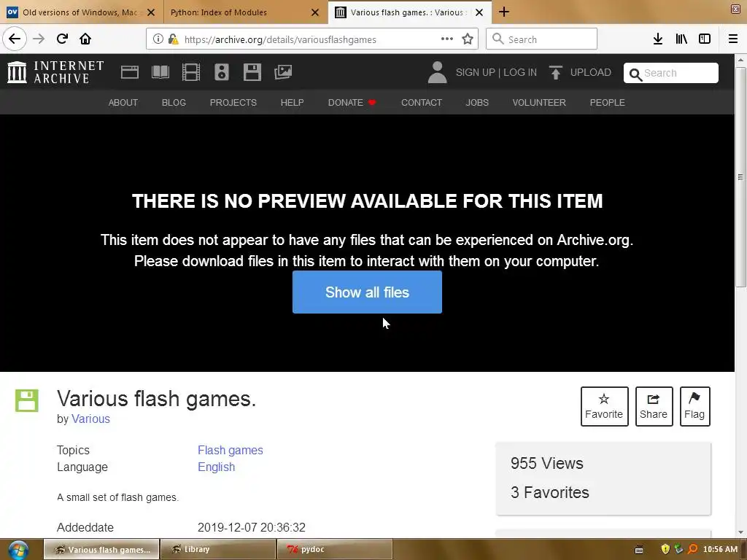This screenshot has height=560, width=747.
Task: Click the 955 Views text
Action: tap(547, 463)
